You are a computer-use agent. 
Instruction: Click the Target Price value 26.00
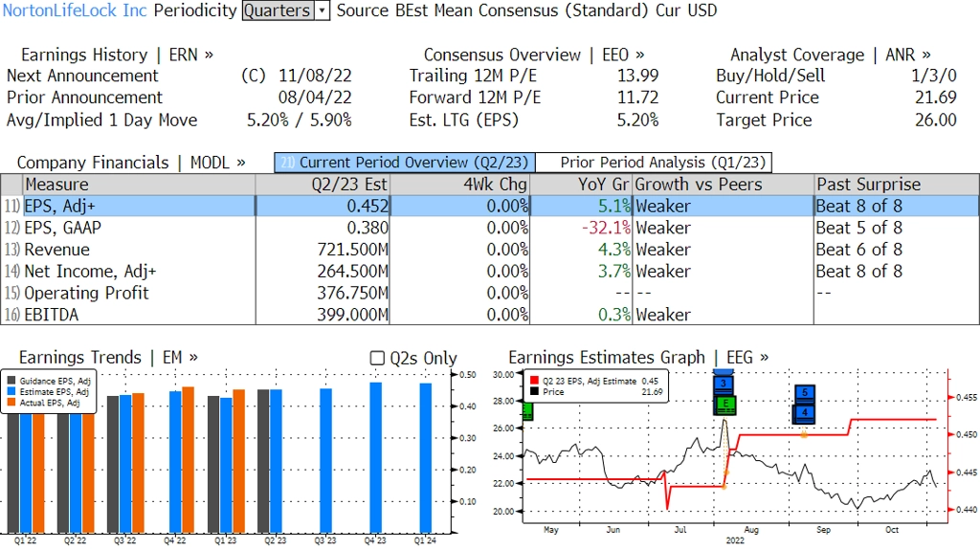(x=936, y=120)
